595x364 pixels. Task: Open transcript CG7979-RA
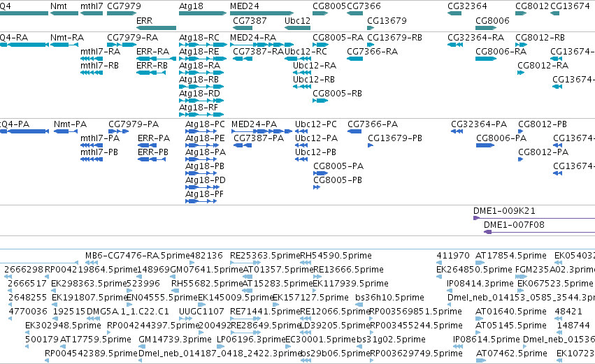(x=122, y=45)
